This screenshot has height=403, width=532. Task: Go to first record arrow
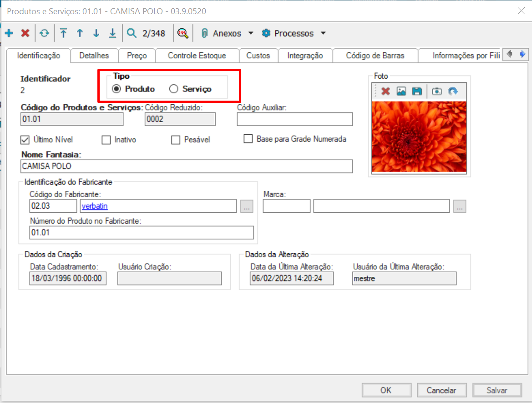(63, 33)
